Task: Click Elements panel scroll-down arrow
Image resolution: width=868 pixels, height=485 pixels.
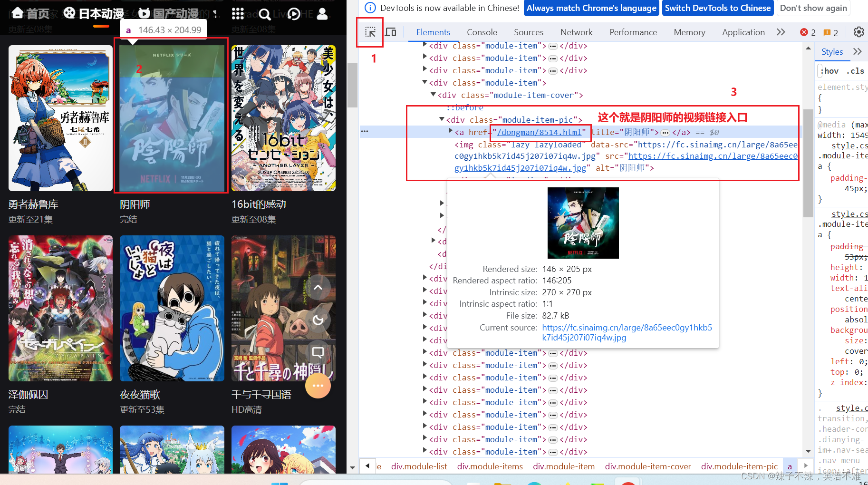Action: (808, 451)
